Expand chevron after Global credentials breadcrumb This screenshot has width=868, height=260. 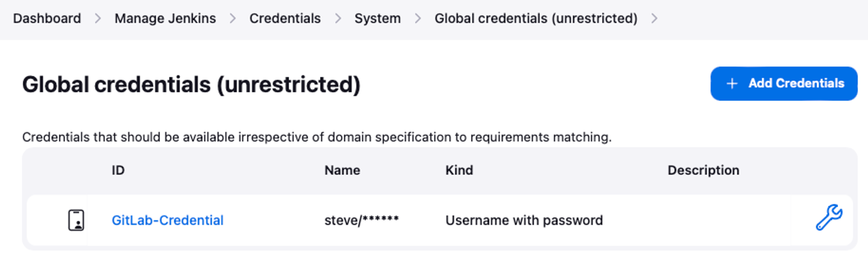click(x=654, y=19)
